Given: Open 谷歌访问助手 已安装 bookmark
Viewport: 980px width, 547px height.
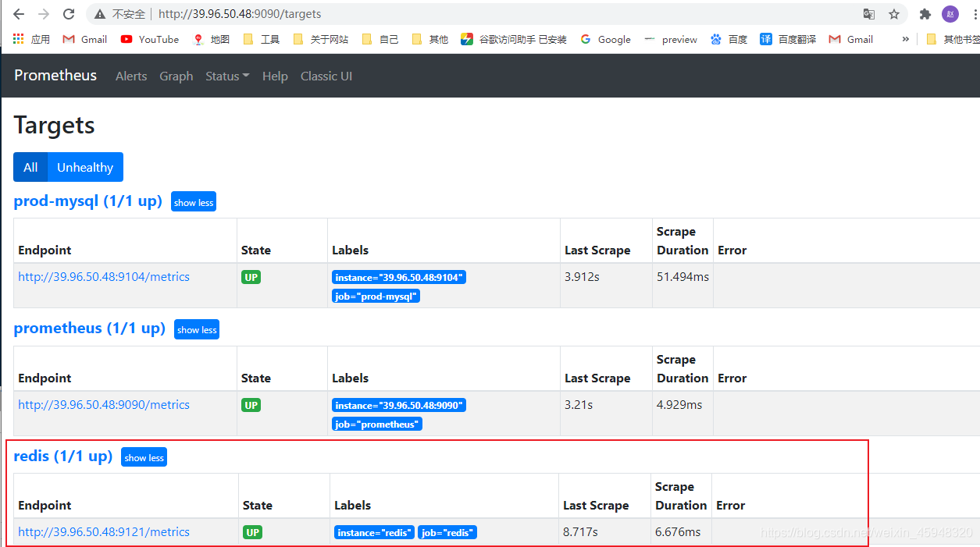Looking at the screenshot, I should [514, 39].
